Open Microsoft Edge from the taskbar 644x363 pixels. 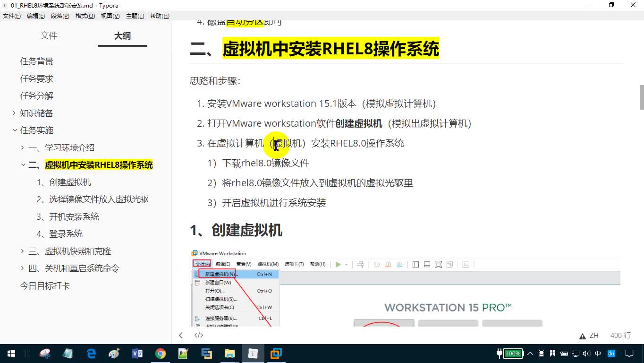coord(91,354)
